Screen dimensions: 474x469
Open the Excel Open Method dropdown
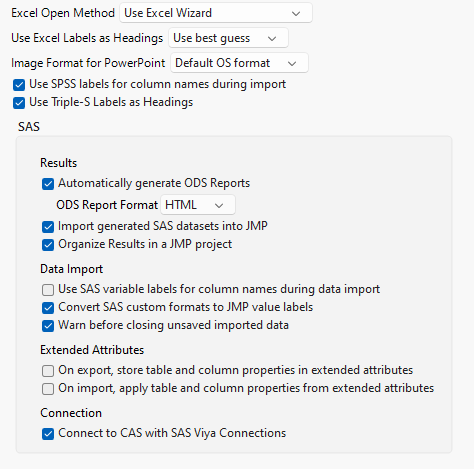[x=216, y=13]
